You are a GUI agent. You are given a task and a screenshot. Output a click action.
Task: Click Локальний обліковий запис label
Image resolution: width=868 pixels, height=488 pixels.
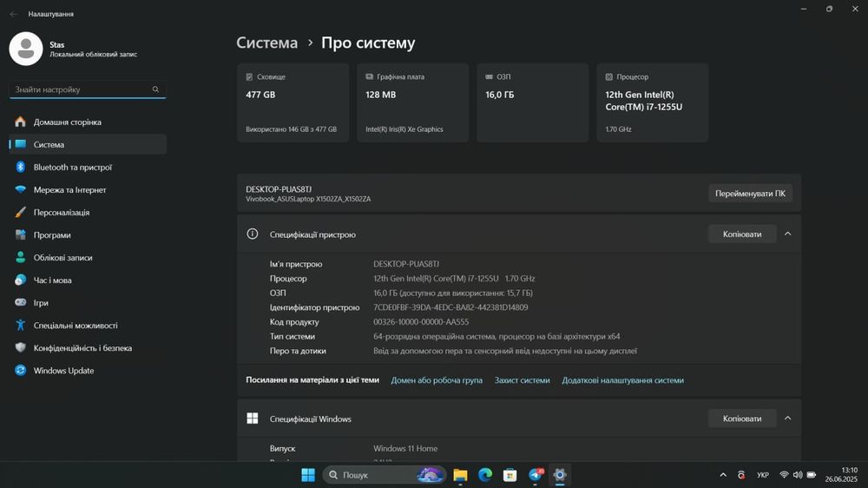tap(94, 55)
